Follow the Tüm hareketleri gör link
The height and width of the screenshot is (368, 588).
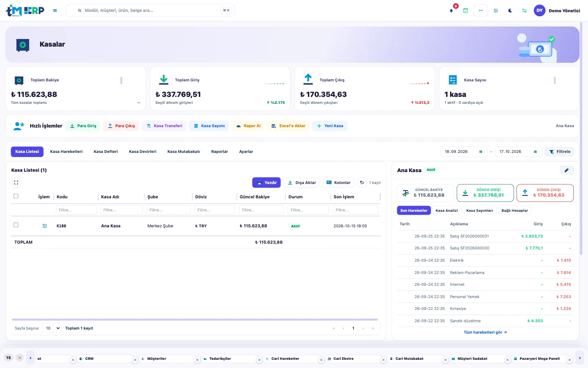(485, 332)
